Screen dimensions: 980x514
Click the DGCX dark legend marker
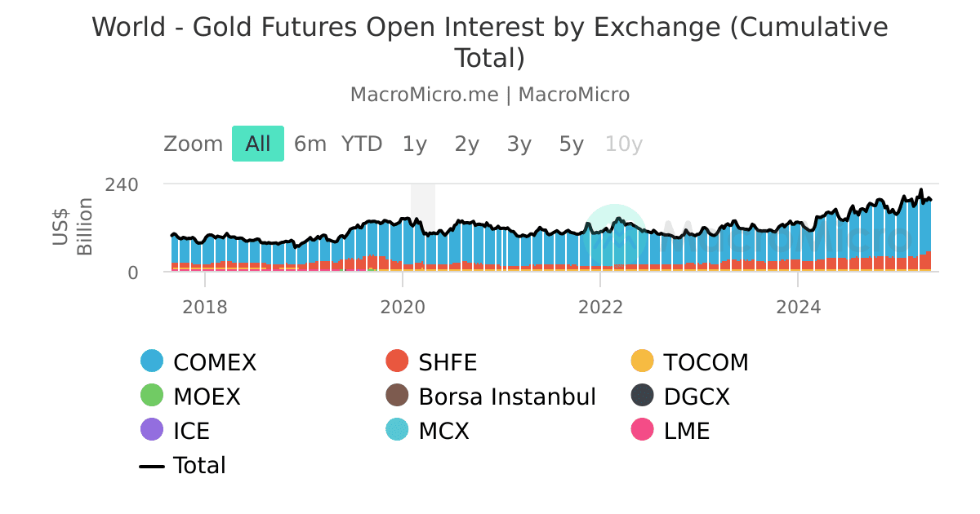coord(642,397)
